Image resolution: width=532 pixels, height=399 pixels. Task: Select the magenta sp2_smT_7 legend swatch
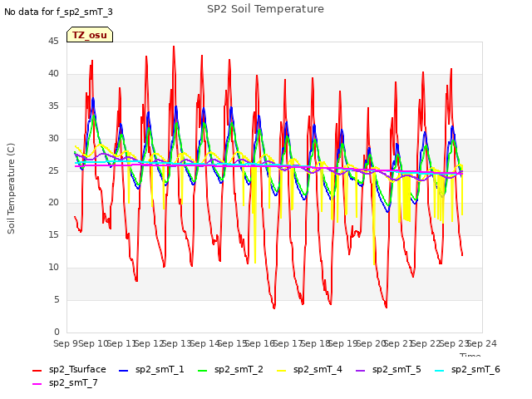coord(37,384)
